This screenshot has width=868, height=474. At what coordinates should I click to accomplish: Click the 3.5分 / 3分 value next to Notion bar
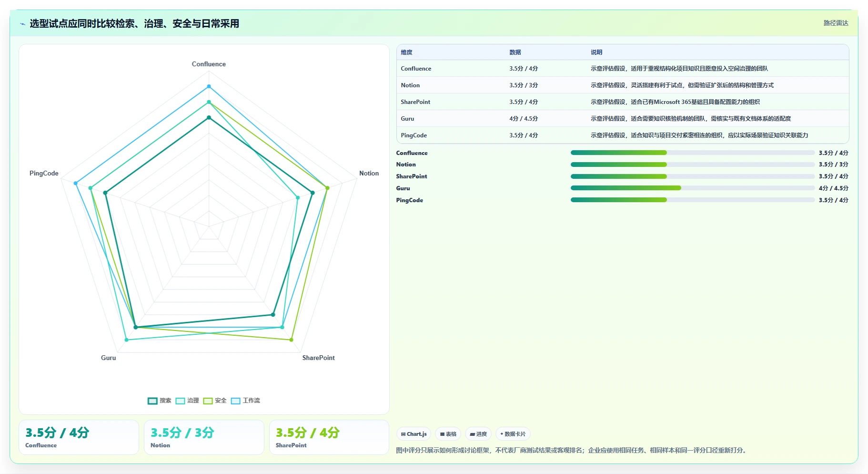tap(834, 165)
